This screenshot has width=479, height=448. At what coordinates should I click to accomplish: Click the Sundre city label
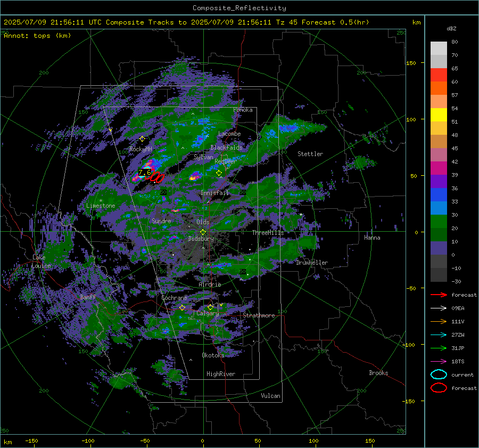(x=161, y=221)
